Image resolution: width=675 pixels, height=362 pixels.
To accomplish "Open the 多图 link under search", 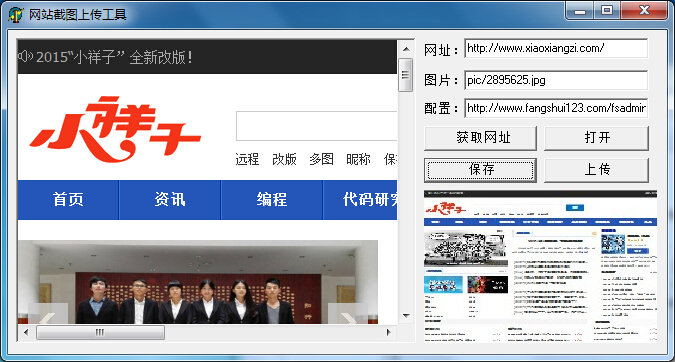I will pos(321,159).
